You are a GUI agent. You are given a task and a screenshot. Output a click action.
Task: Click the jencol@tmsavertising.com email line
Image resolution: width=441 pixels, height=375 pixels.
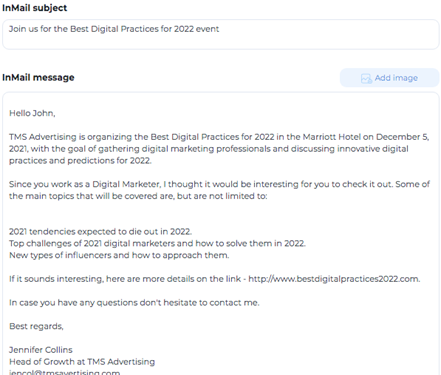(65, 372)
